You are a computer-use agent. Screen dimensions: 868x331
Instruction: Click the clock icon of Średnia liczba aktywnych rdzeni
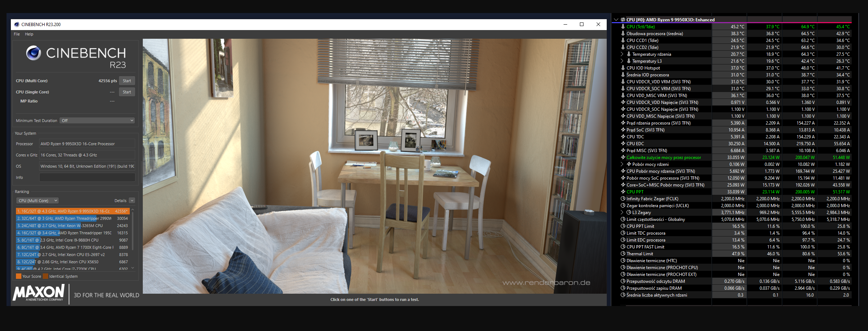[x=623, y=295]
